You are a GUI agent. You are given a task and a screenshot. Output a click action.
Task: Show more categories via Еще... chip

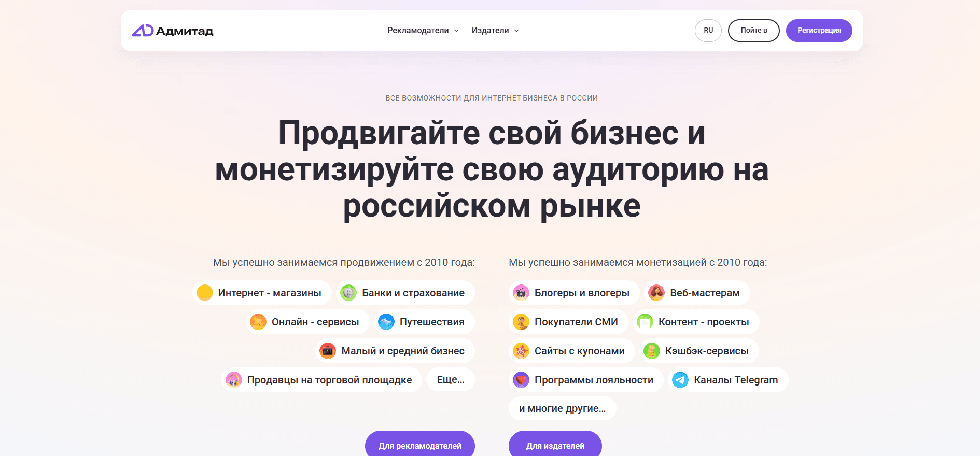[451, 380]
